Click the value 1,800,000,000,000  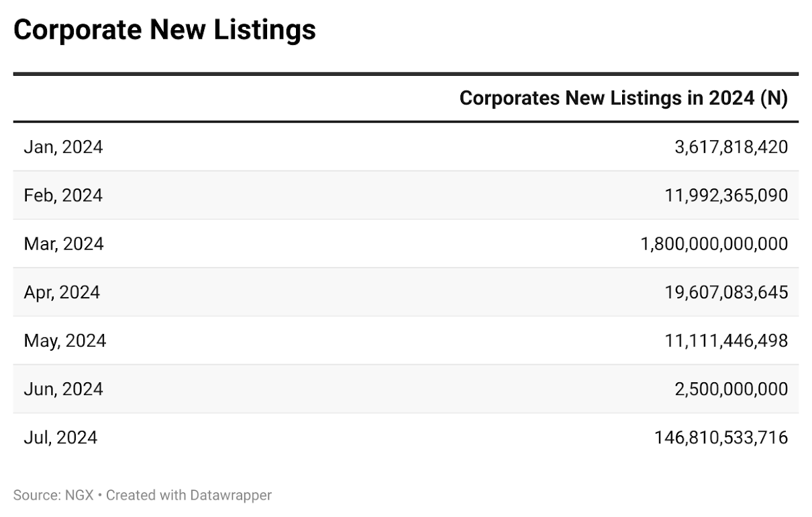715,243
